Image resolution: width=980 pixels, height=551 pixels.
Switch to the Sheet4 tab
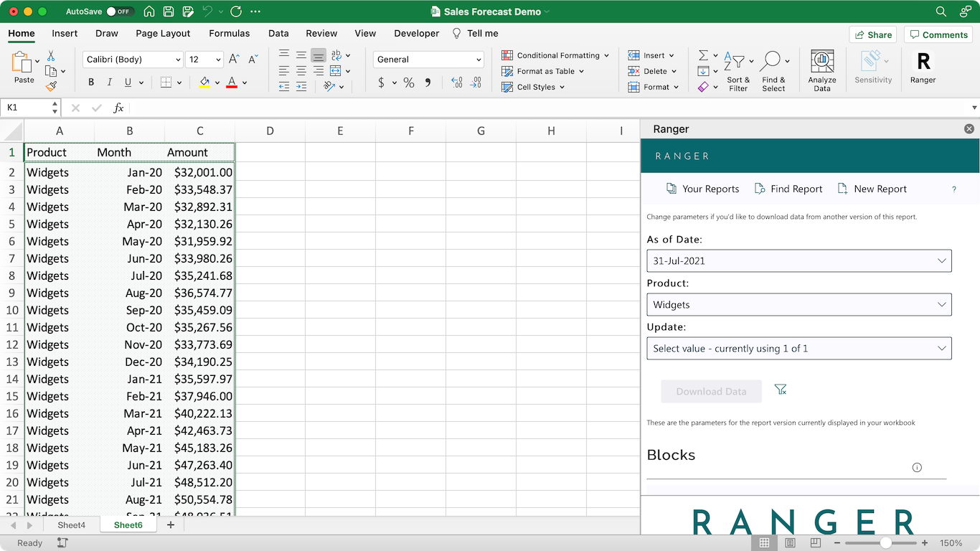click(71, 525)
